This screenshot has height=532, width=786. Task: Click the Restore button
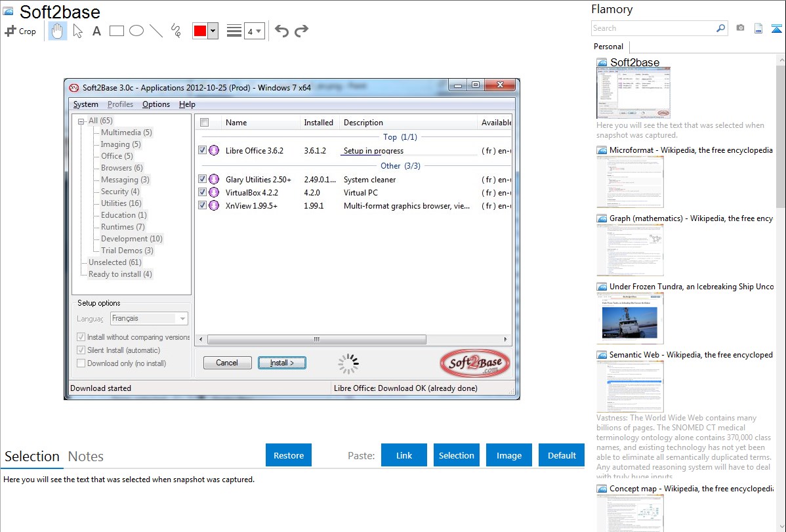pyautogui.click(x=289, y=455)
